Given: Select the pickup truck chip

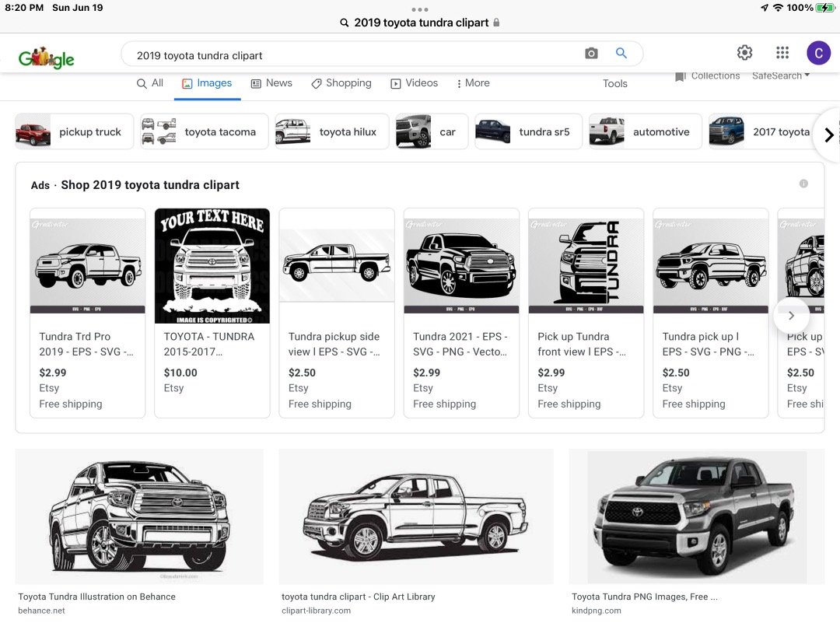Looking at the screenshot, I should point(74,131).
